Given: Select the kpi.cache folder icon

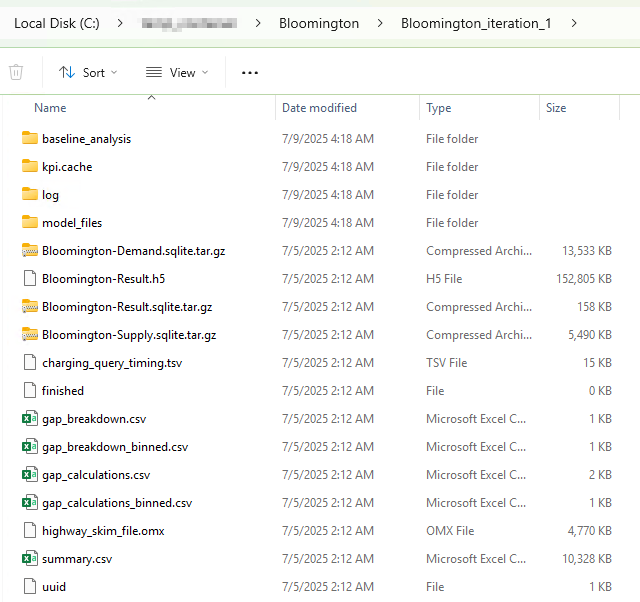Looking at the screenshot, I should [30, 166].
